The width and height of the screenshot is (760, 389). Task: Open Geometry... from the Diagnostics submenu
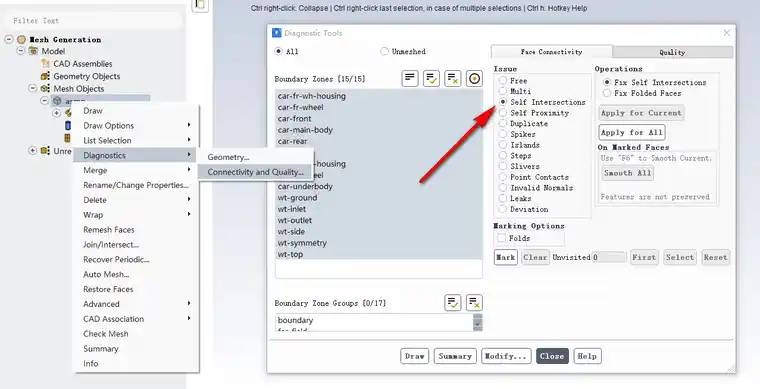tap(228, 157)
